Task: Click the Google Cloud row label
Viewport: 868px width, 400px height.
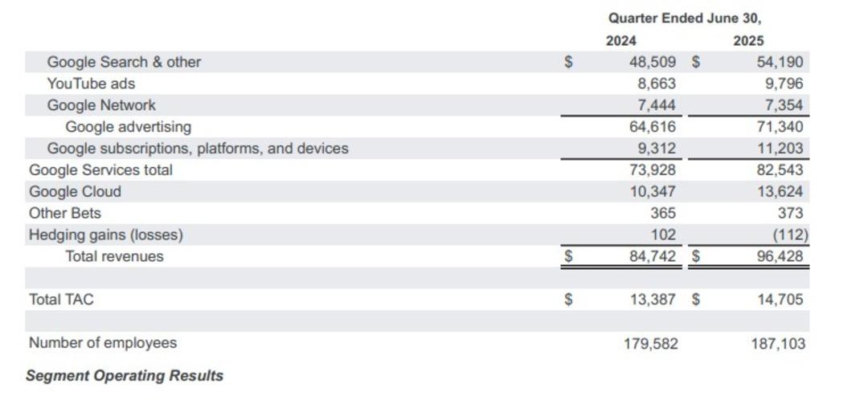Action: pos(75,191)
